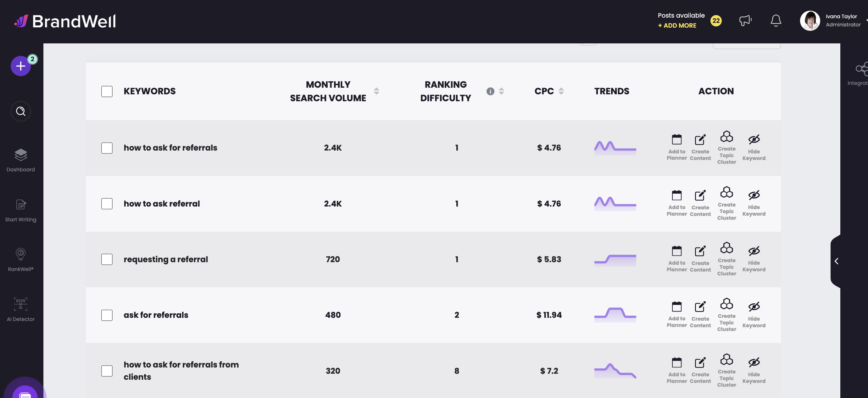This screenshot has width=868, height=398.
Task: Check the 'how to ask for referrals' checkbox
Action: tap(107, 148)
